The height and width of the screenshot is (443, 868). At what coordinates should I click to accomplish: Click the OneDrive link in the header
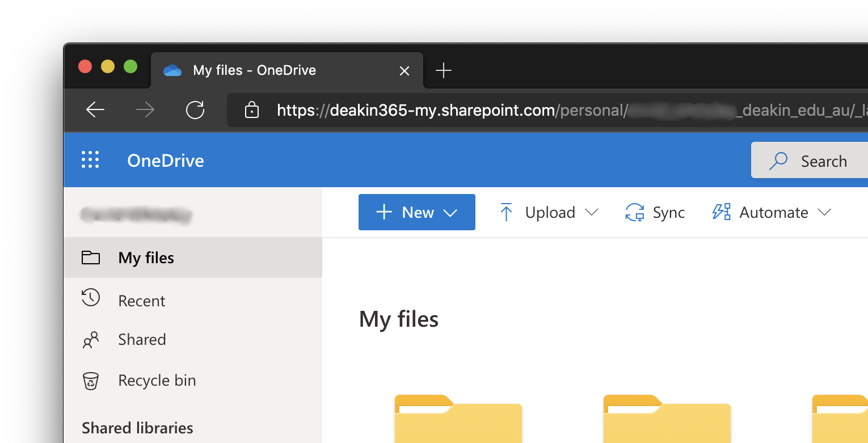tap(165, 161)
